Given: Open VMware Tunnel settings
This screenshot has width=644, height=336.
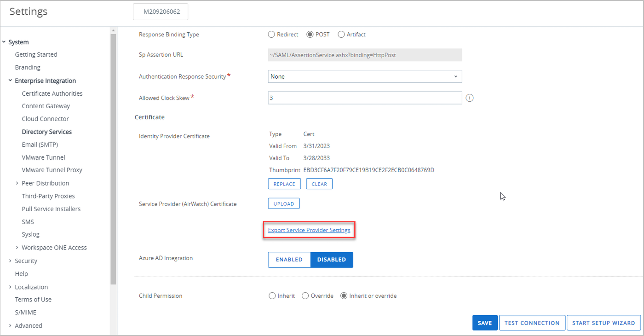Looking at the screenshot, I should pos(43,157).
